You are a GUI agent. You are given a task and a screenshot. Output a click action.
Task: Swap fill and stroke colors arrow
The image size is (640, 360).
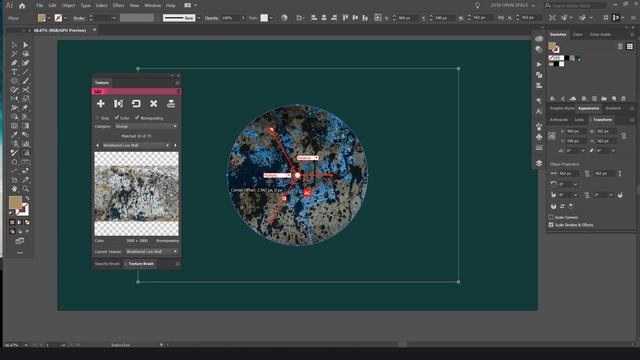(27, 198)
